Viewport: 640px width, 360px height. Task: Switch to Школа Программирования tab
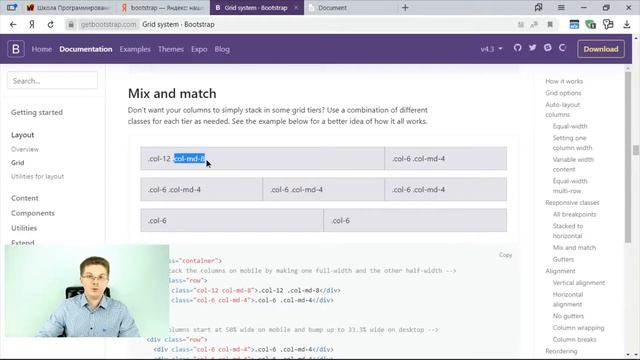click(x=68, y=8)
